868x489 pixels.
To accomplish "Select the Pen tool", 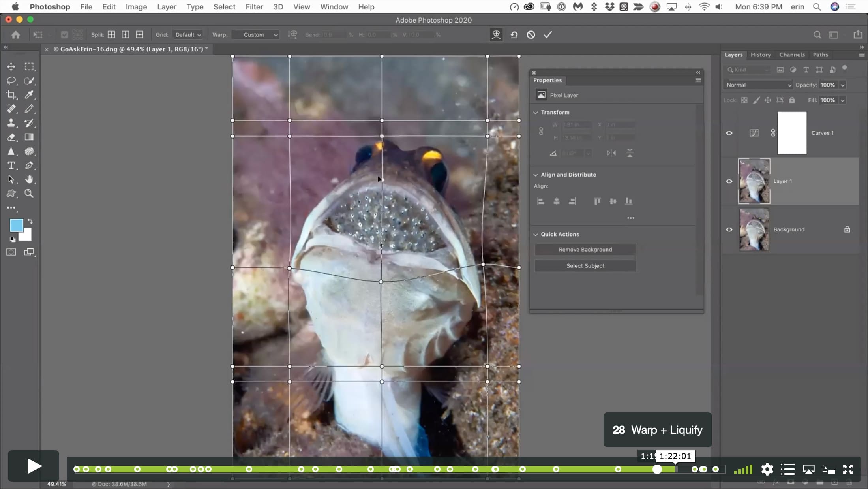I will [29, 166].
